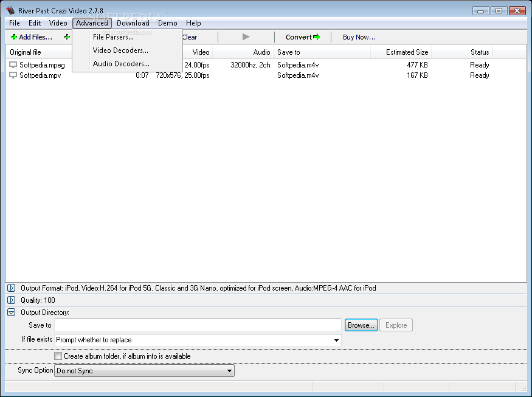Open the Download menu

pos(133,23)
